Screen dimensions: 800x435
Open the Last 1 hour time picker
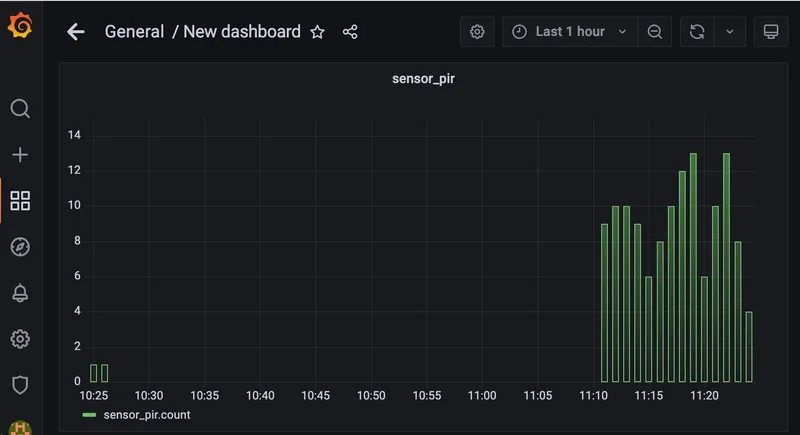(569, 32)
